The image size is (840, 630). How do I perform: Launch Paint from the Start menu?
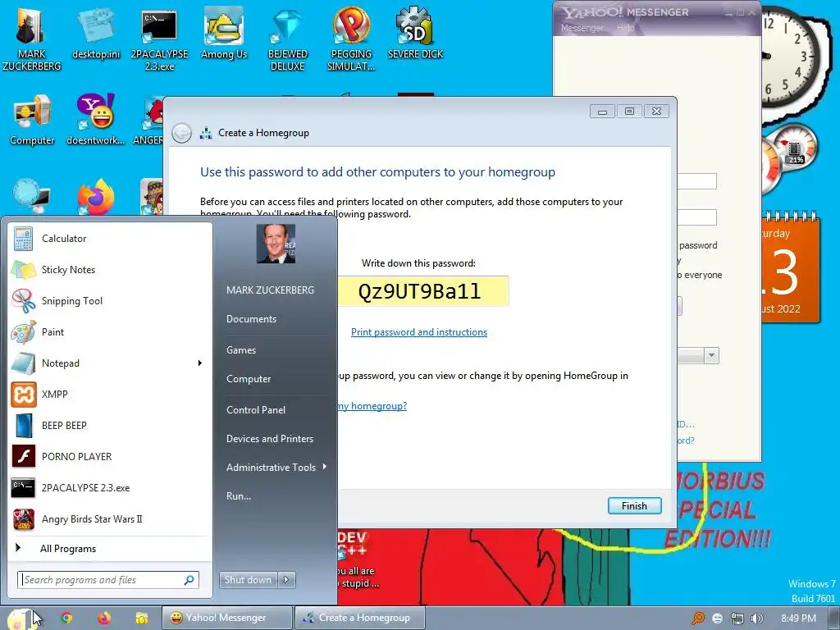110,331
